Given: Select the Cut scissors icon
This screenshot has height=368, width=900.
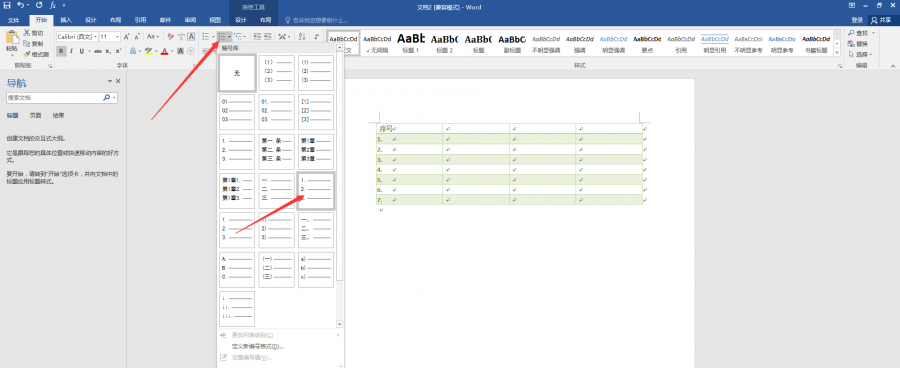Looking at the screenshot, I should (x=27, y=33).
